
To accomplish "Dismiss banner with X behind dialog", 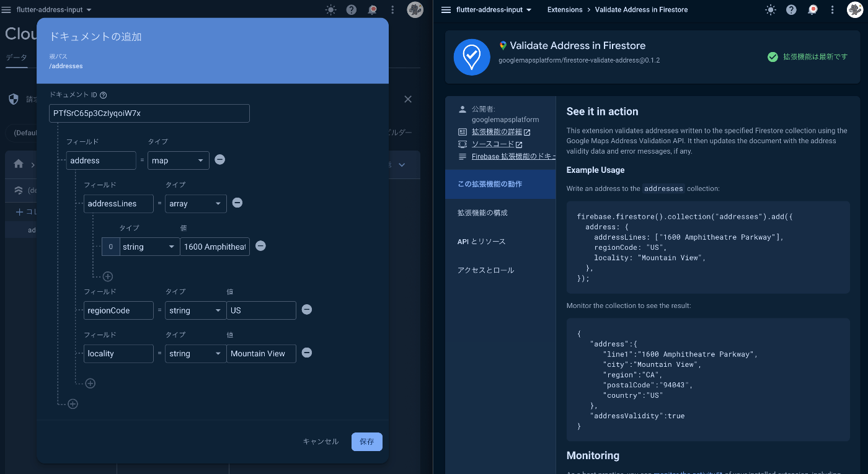I will (x=408, y=99).
